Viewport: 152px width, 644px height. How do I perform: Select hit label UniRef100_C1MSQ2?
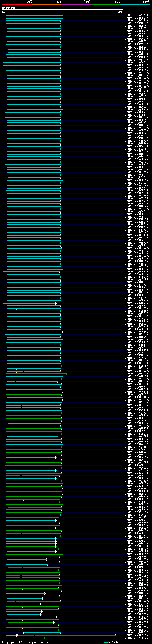coord(136,23)
